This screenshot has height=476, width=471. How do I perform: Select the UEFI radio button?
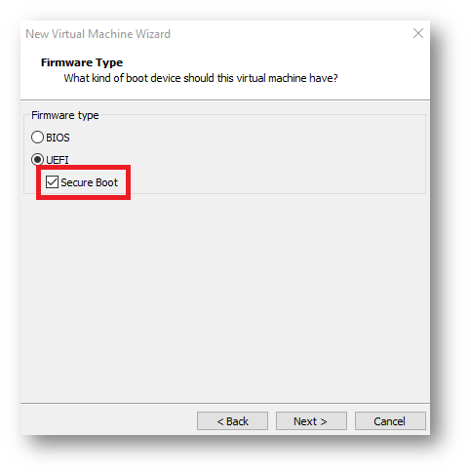tap(37, 160)
